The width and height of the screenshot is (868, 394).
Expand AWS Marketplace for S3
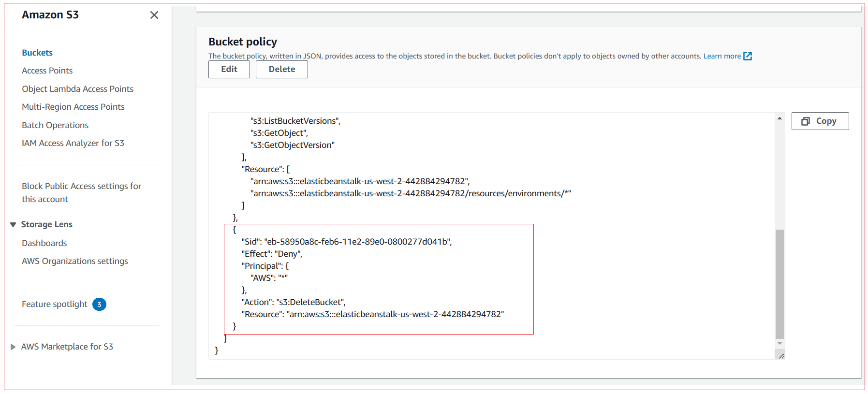coord(13,347)
